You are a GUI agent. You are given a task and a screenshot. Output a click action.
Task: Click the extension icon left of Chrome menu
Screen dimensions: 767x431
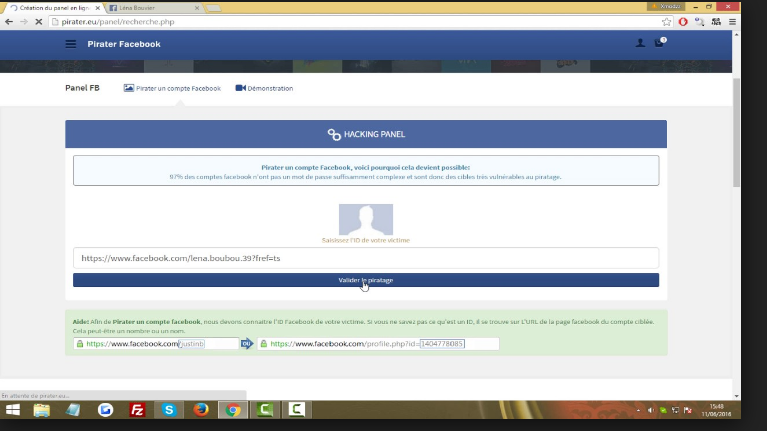point(716,22)
